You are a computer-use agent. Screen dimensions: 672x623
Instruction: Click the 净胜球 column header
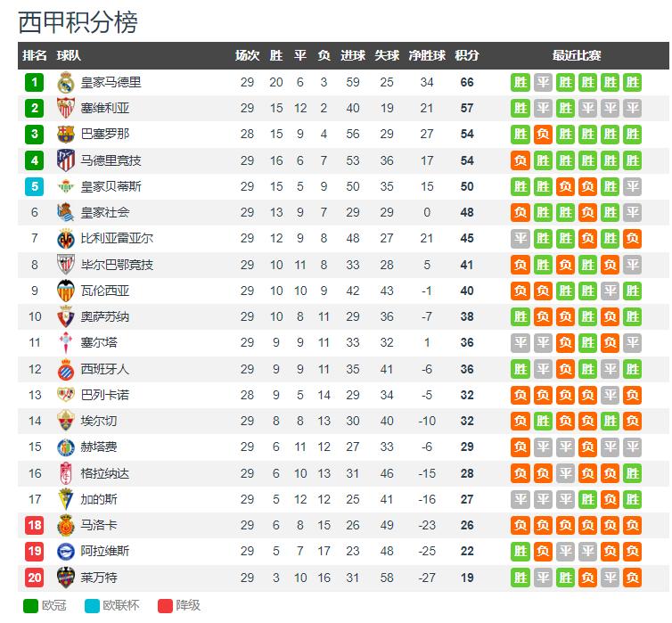tap(427, 55)
